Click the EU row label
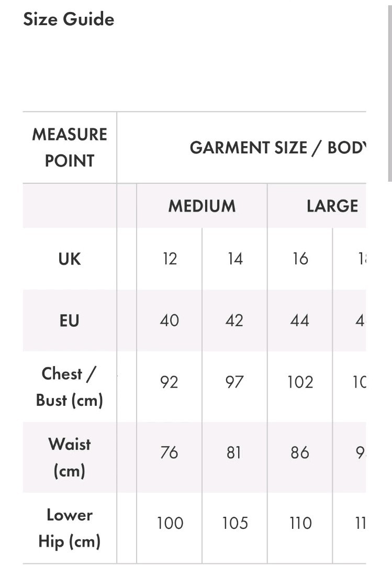 (70, 320)
